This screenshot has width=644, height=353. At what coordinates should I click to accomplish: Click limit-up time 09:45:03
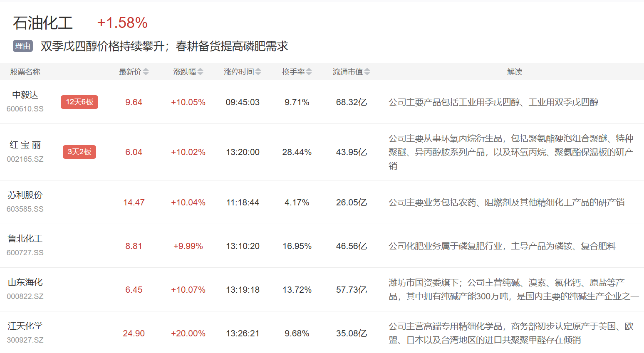(243, 102)
